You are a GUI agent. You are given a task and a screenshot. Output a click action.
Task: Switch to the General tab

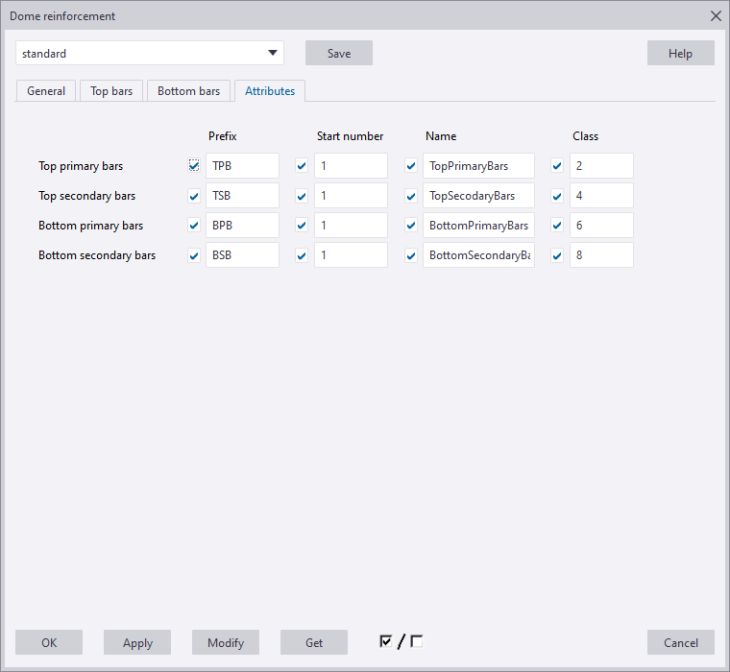point(46,91)
